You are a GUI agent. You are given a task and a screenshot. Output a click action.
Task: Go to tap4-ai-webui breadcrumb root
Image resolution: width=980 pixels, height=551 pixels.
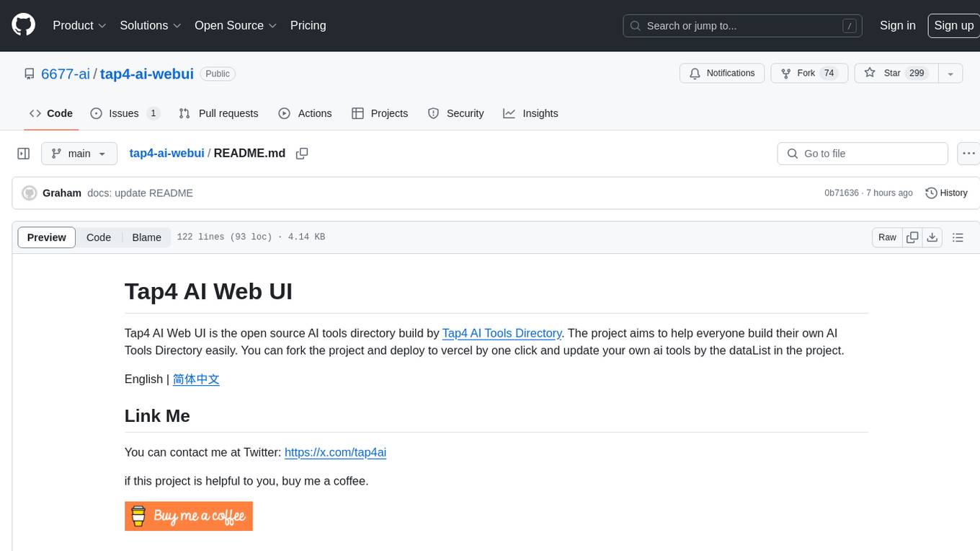coord(166,153)
